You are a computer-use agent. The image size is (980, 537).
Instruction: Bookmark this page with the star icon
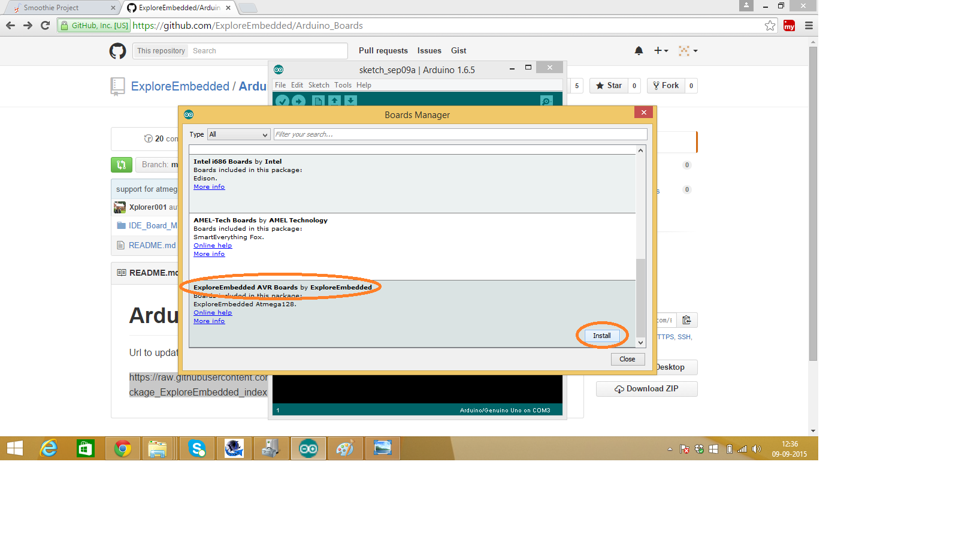pyautogui.click(x=770, y=25)
